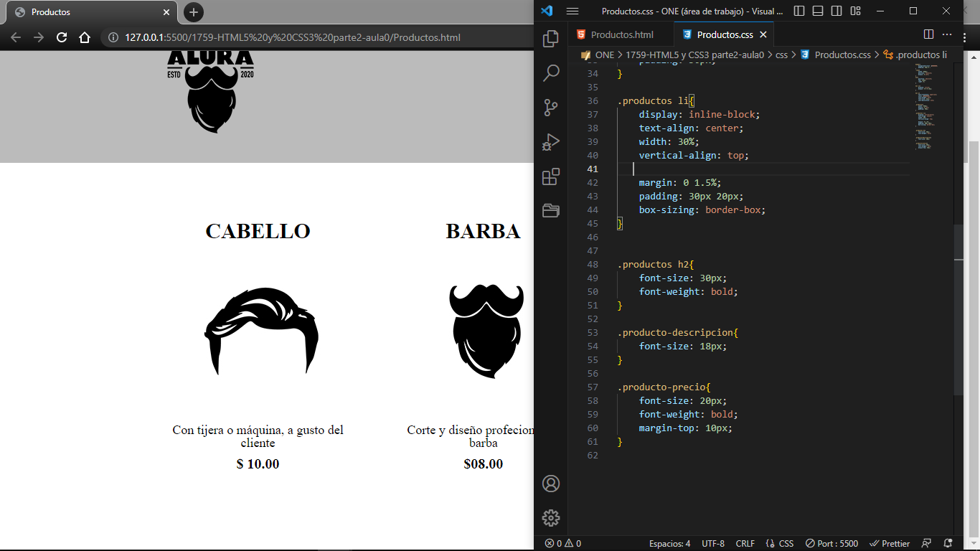This screenshot has width=980, height=551.
Task: Toggle the secondary side bar layout button
Action: pyautogui.click(x=837, y=11)
